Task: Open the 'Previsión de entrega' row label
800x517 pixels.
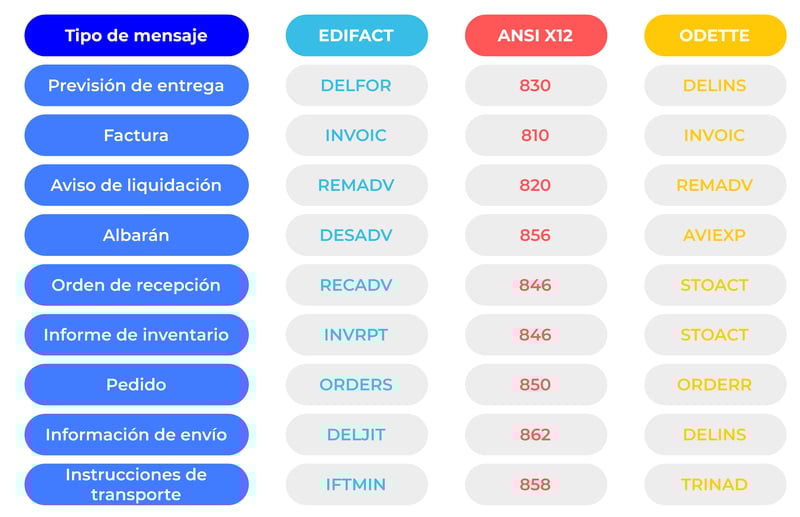Action: 136,85
